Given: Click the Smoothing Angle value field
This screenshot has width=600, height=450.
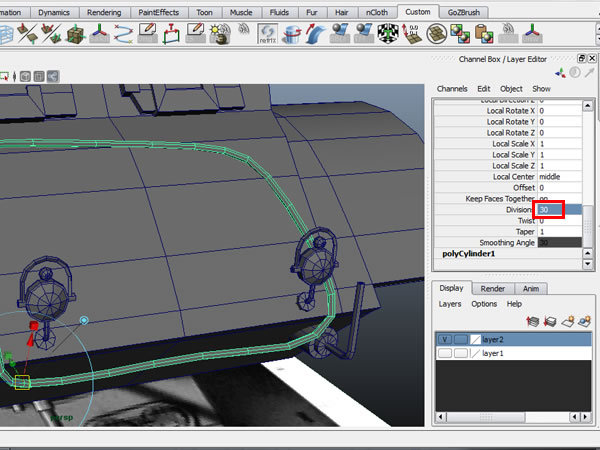Looking at the screenshot, I should point(559,243).
